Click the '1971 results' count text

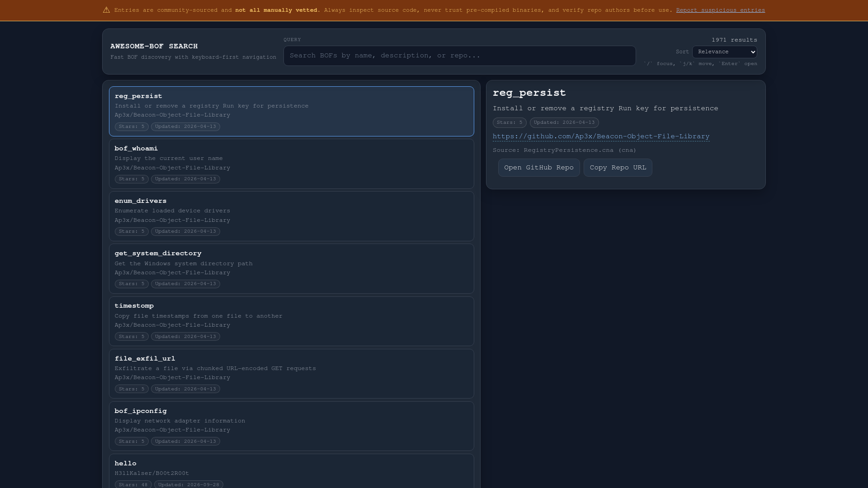click(x=734, y=40)
